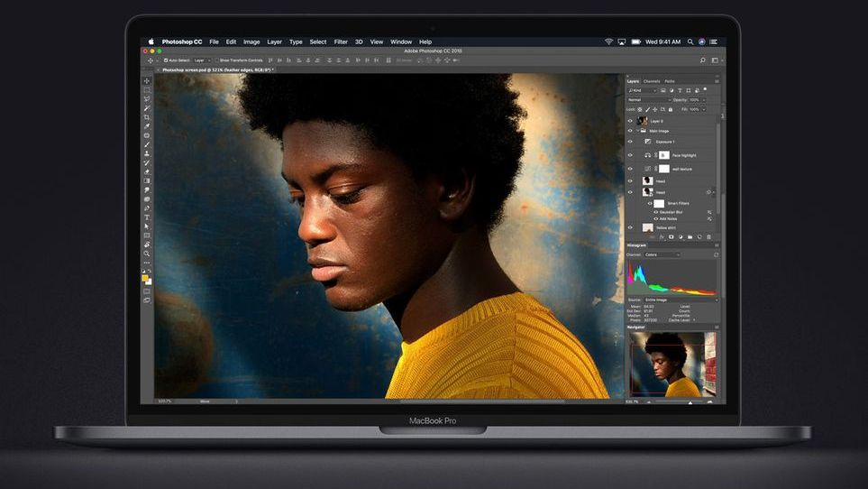This screenshot has height=489, width=868.
Task: Hide the Yellow shirt layer
Action: (x=630, y=227)
